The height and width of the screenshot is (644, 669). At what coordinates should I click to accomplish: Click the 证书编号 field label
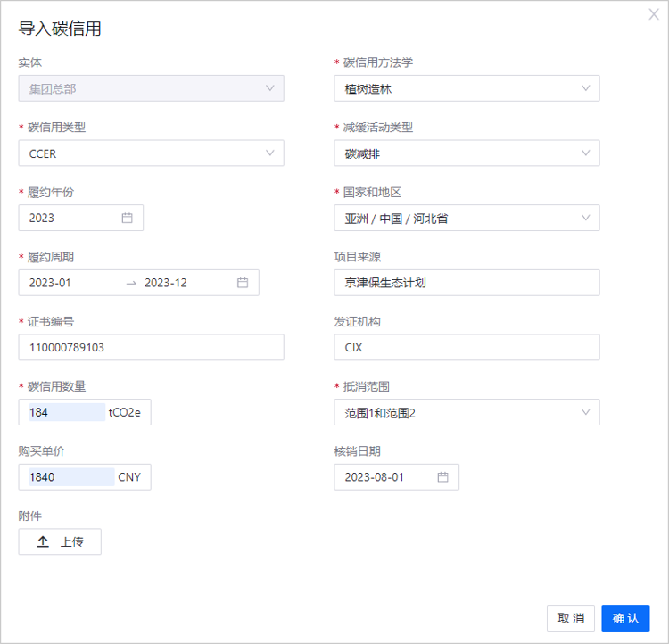click(x=51, y=321)
